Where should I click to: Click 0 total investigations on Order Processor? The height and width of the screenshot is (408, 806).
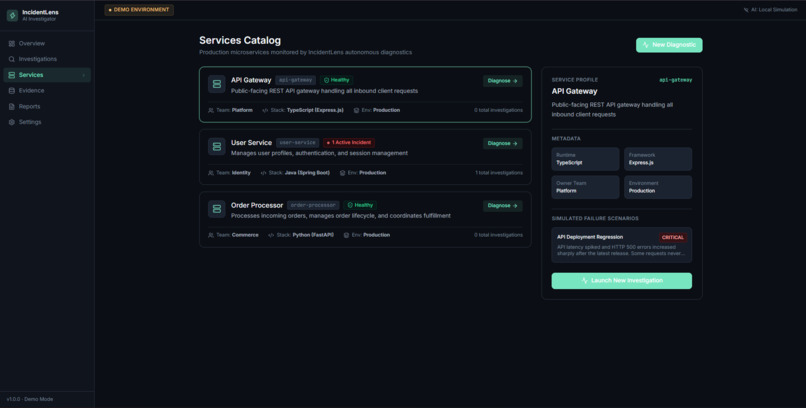(x=498, y=235)
